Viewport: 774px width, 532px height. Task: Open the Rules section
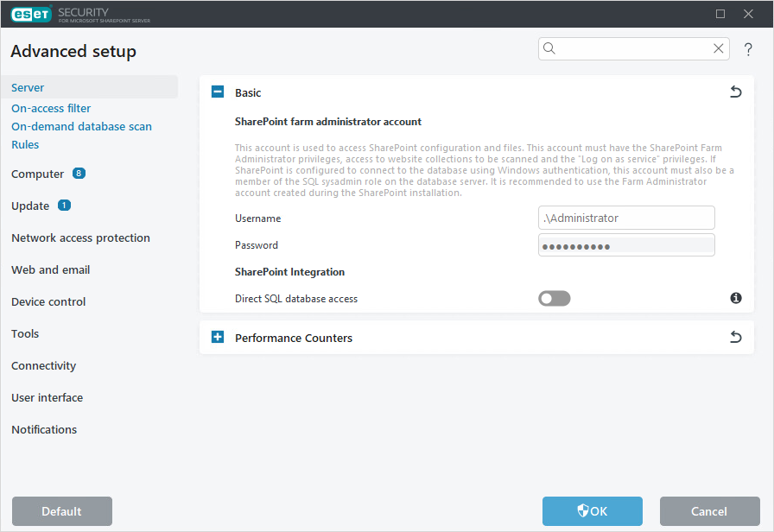coord(25,144)
